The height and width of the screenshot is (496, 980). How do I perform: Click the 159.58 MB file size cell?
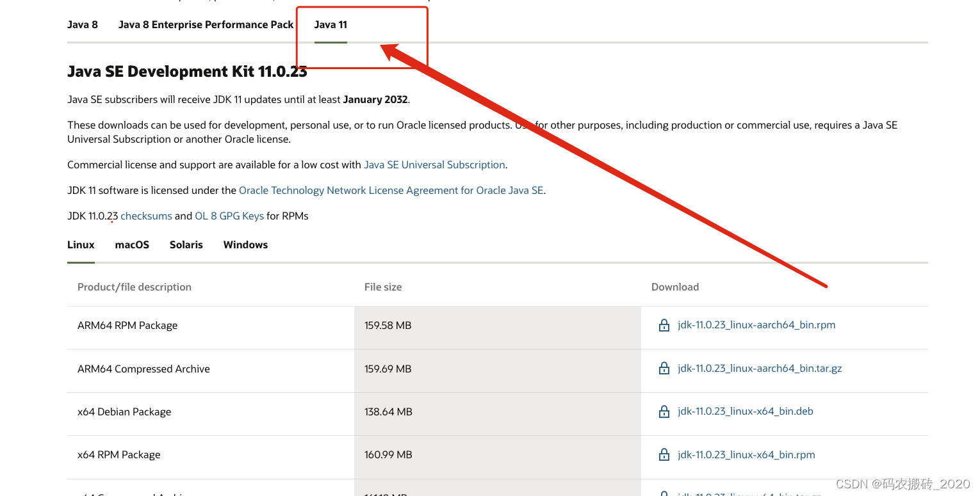pos(498,328)
